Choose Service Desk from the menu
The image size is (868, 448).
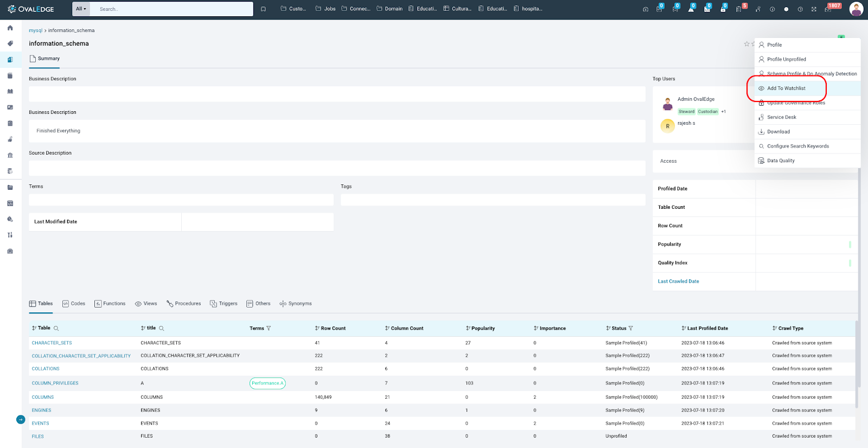[807, 117]
